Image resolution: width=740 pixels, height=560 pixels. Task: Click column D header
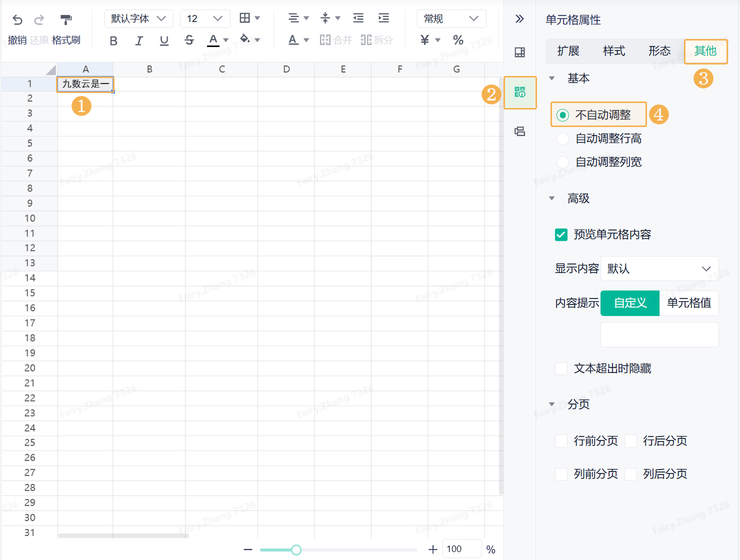click(286, 69)
